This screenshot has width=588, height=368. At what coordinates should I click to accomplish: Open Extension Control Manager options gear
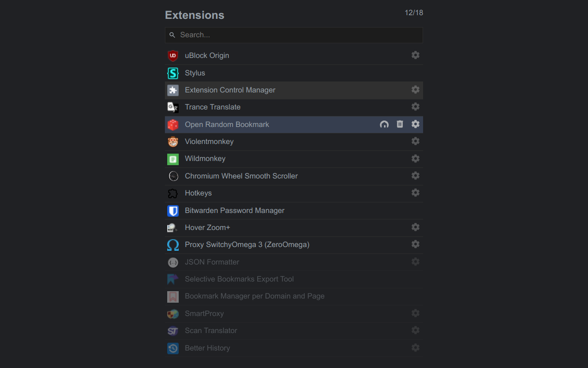coord(415,90)
